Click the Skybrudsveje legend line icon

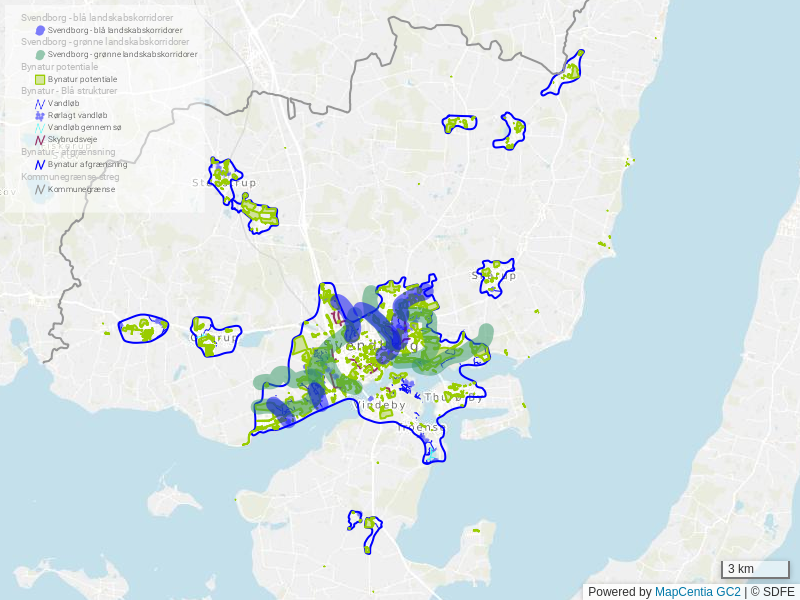tap(40, 140)
